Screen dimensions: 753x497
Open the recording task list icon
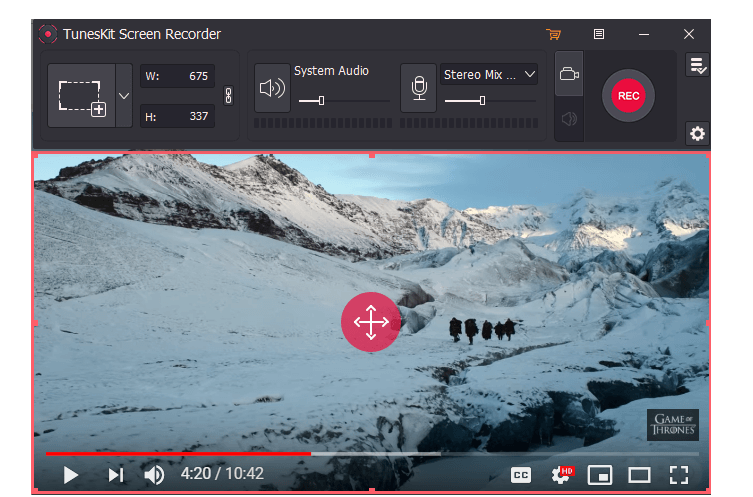tap(697, 65)
